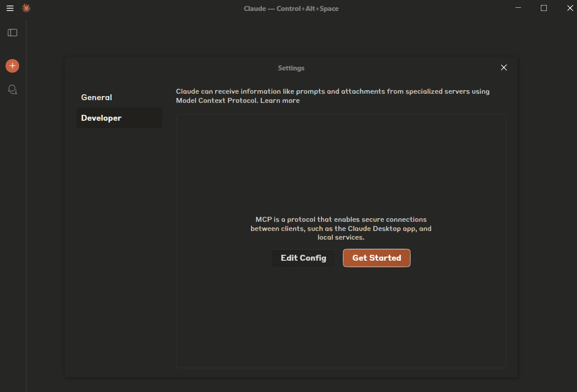Start a new chat with the orange plus
This screenshot has width=577, height=392.
pyautogui.click(x=12, y=66)
